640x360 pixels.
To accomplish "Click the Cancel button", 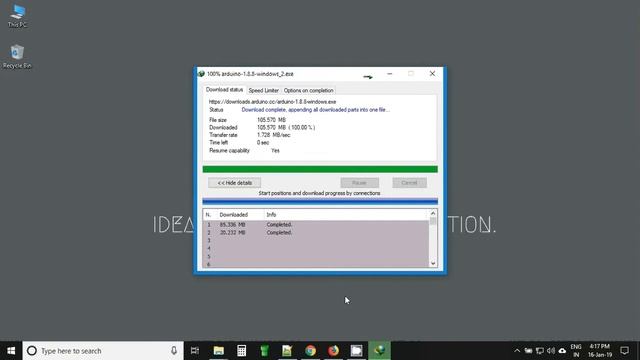I will (x=409, y=183).
